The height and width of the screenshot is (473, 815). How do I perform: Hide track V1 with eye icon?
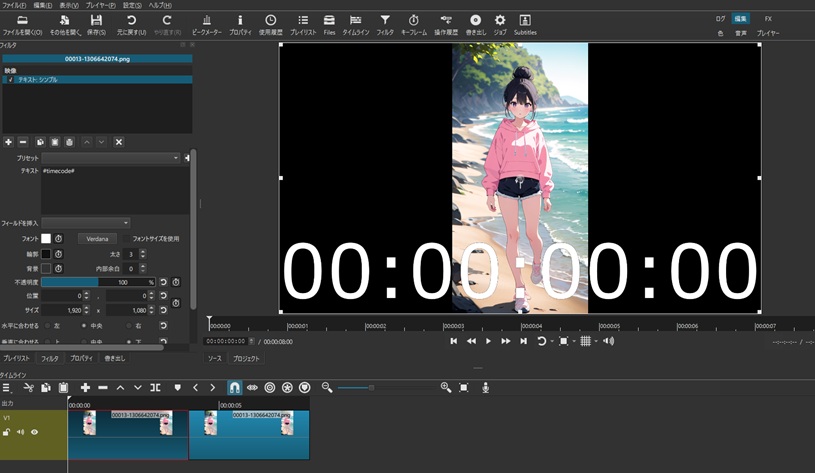coord(34,432)
